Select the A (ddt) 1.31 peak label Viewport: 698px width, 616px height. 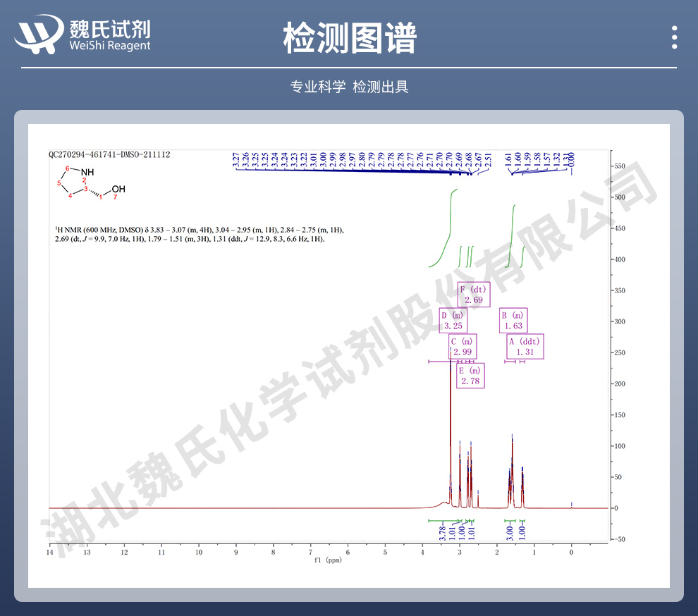point(525,347)
